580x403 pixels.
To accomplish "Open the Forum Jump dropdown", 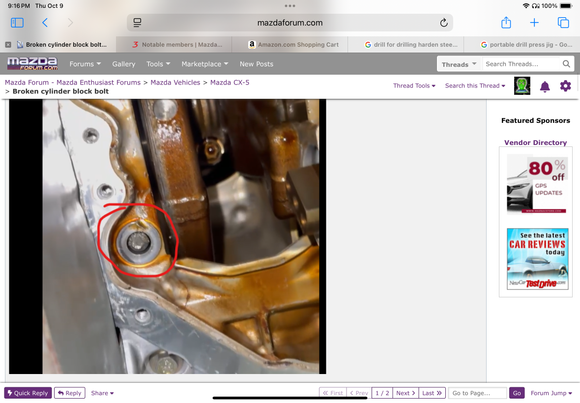I will click(551, 393).
